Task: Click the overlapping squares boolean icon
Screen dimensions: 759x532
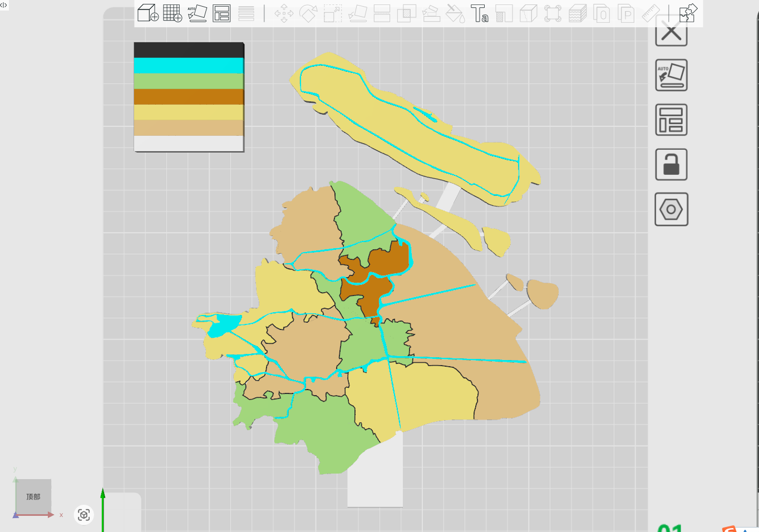Action: [x=406, y=13]
